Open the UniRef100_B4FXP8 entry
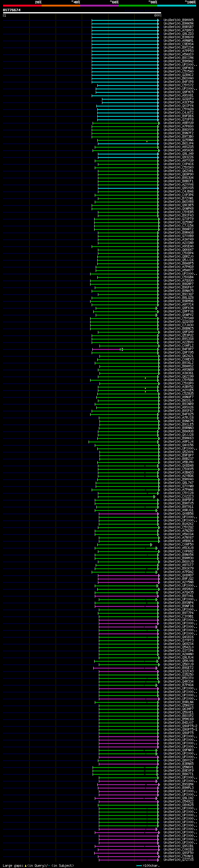The image size is (199, 868). (x=178, y=82)
